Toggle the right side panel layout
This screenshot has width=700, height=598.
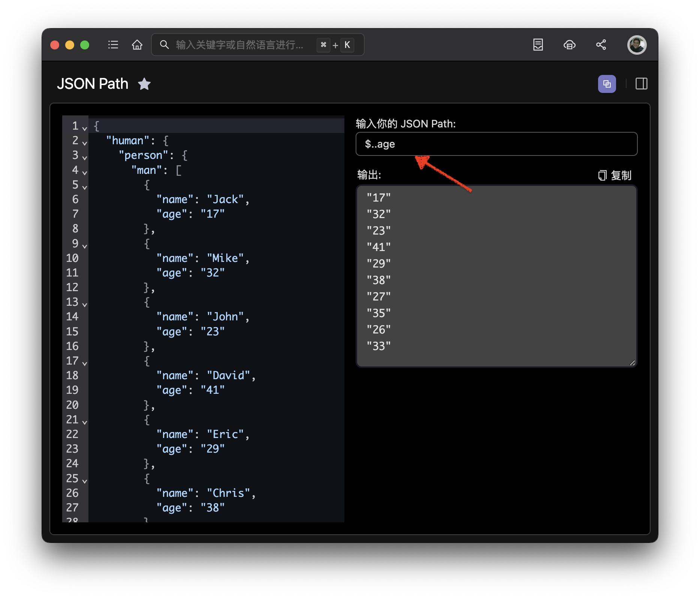(x=641, y=84)
